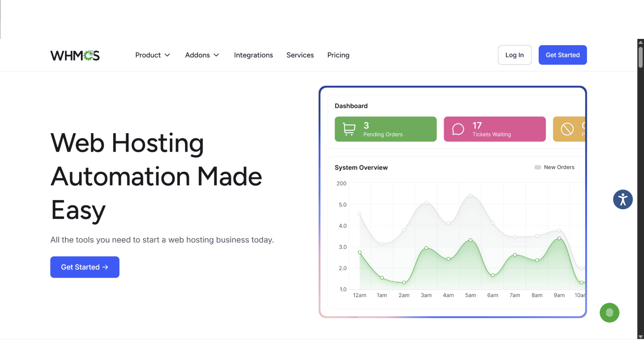Click the scrollbar up arrow
The width and height of the screenshot is (644, 362).
pyautogui.click(x=640, y=42)
